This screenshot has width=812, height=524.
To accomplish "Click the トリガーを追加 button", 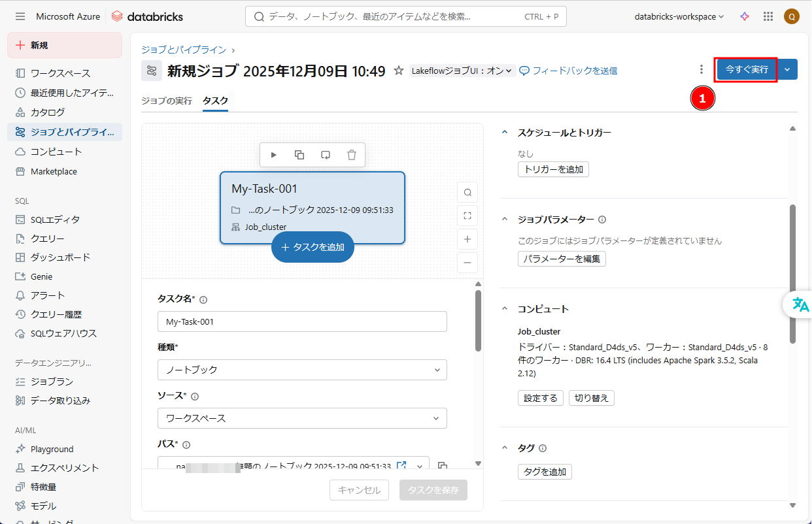I will point(553,169).
